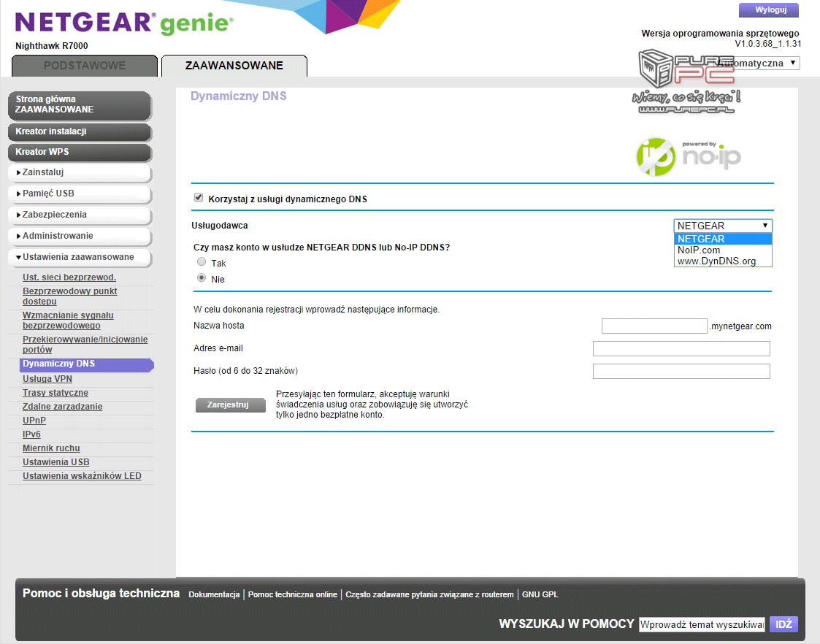
Task: Open the IPv6 link
Action: 31,434
